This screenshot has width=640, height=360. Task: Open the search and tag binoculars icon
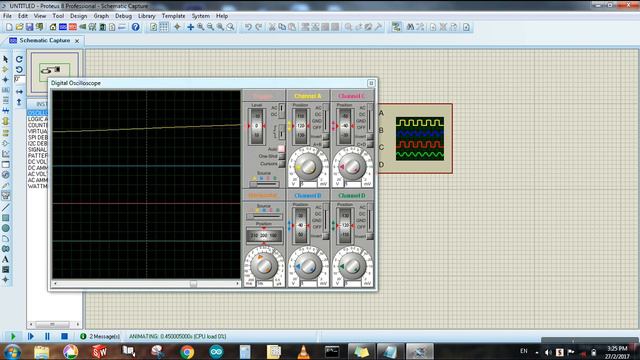[410, 27]
